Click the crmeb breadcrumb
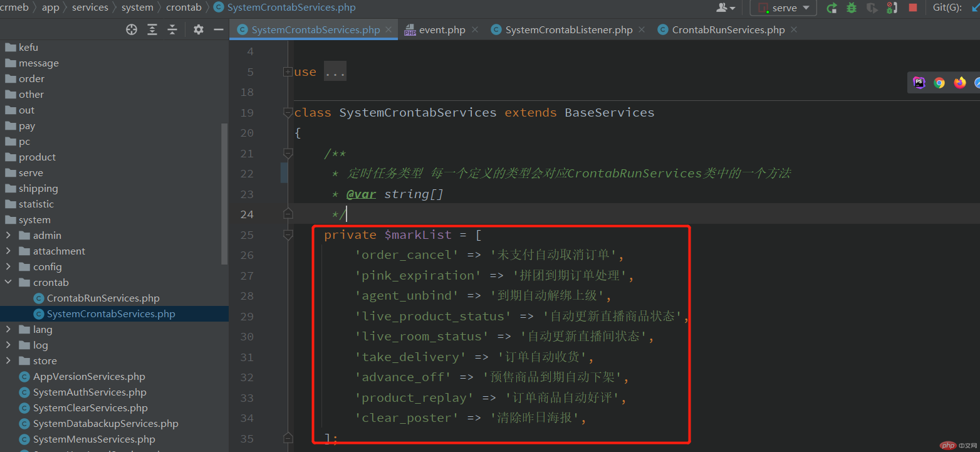 pos(14,8)
